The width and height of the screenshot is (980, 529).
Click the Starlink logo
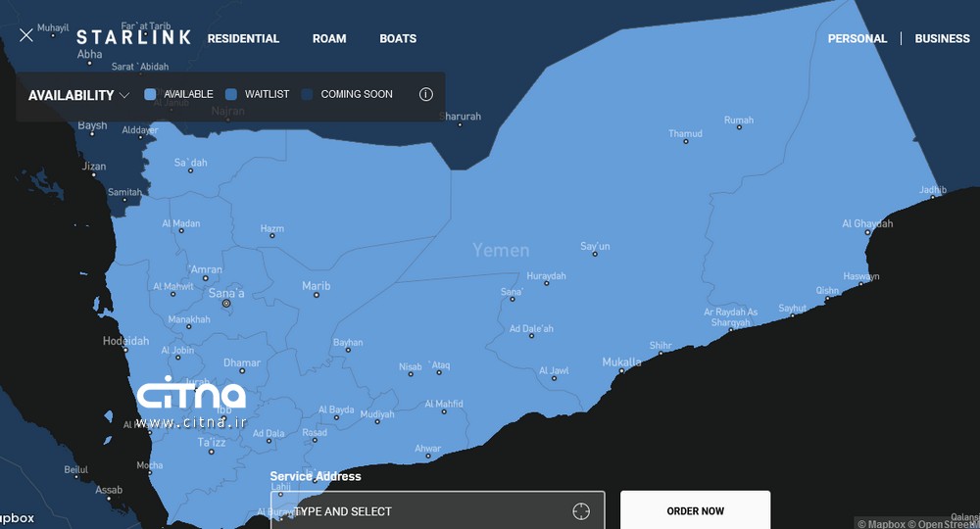133,38
